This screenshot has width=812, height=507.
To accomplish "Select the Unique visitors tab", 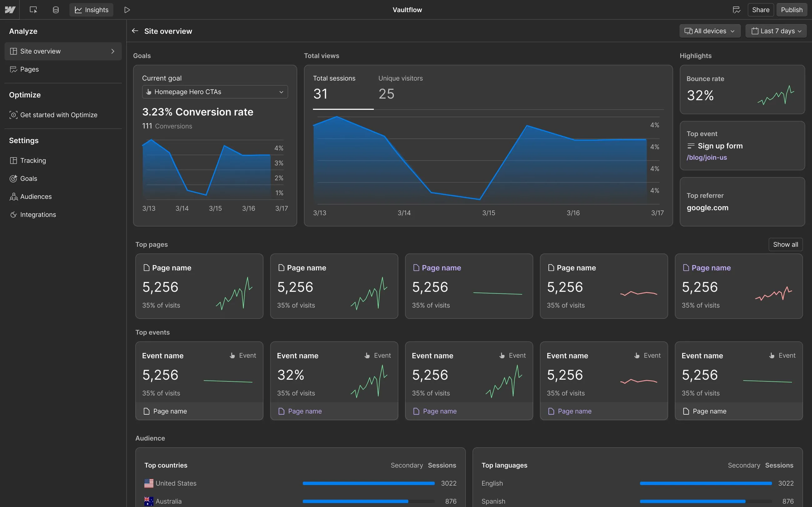I will click(400, 87).
